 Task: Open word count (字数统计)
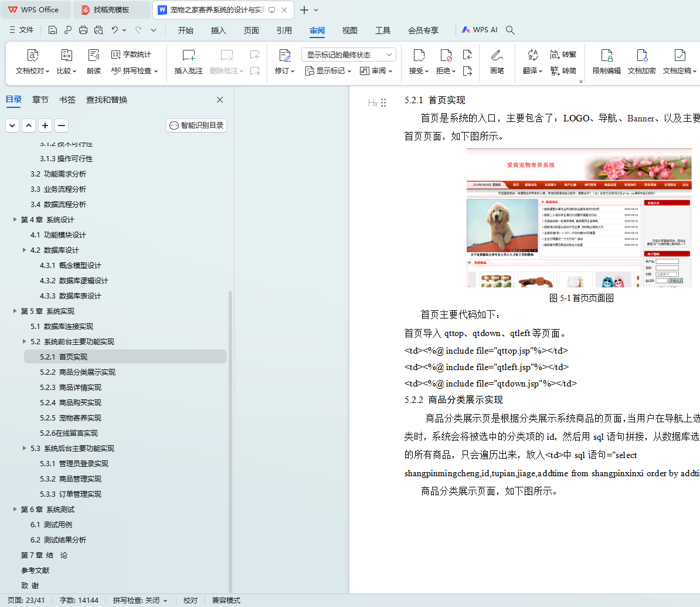(131, 55)
